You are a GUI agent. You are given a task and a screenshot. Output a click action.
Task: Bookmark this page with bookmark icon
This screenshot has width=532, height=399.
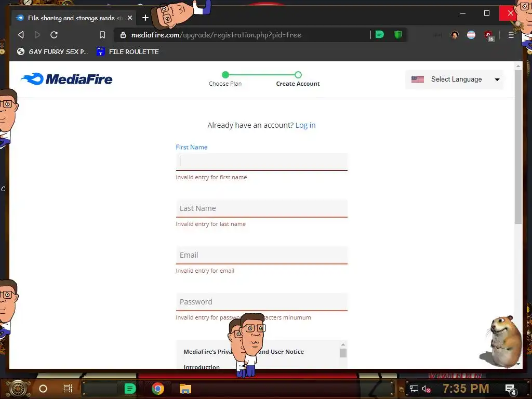102,35
